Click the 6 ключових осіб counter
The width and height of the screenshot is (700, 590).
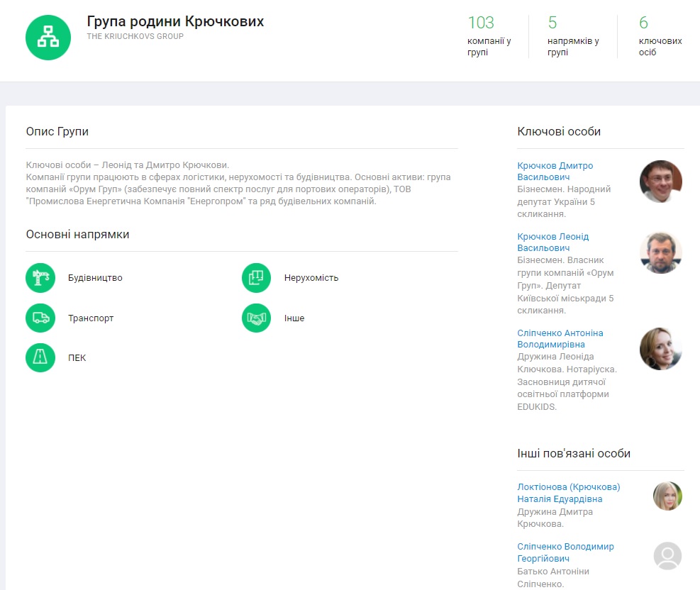pyautogui.click(x=660, y=37)
